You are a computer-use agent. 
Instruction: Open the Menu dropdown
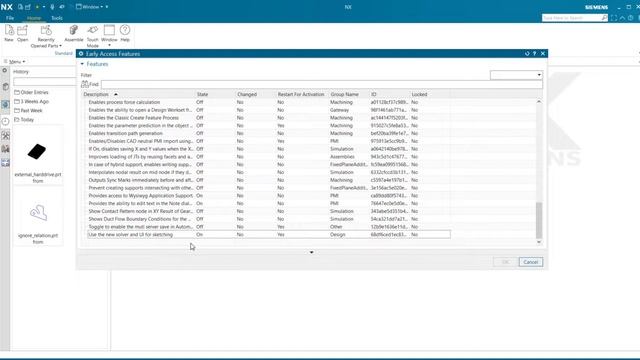pyautogui.click(x=15, y=62)
